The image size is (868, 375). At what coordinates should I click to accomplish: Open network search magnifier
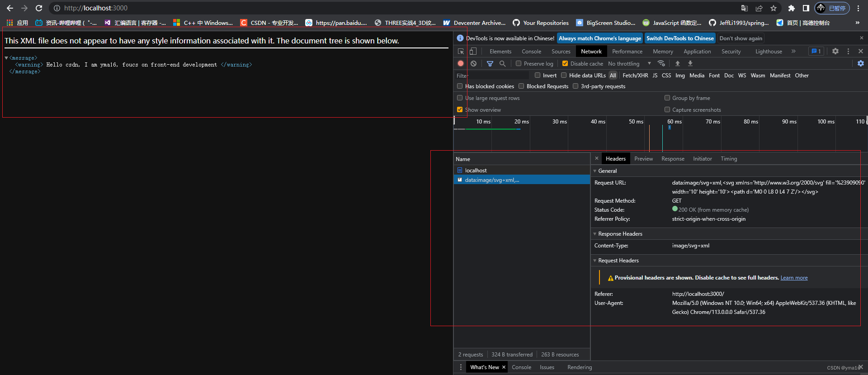pyautogui.click(x=502, y=63)
